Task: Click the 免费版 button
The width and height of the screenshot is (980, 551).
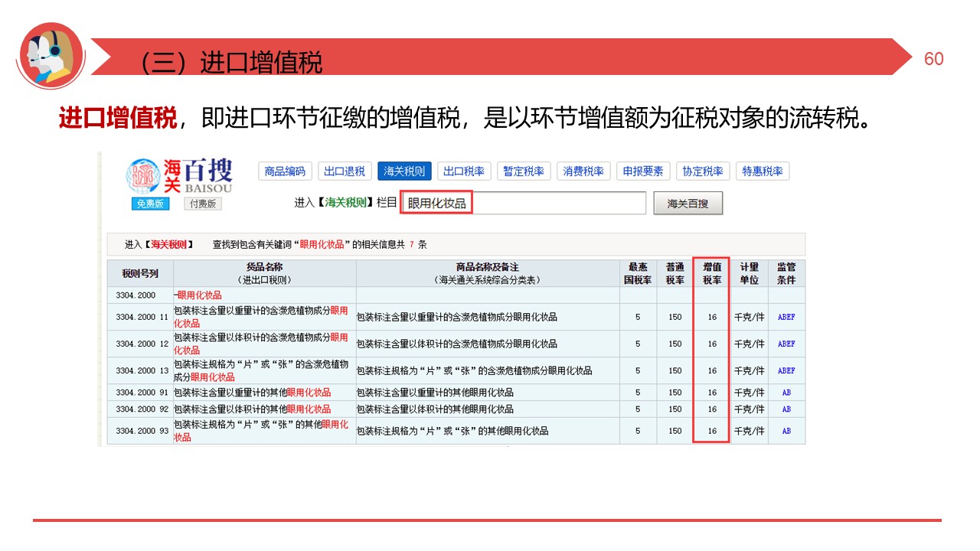Action: click(x=150, y=204)
